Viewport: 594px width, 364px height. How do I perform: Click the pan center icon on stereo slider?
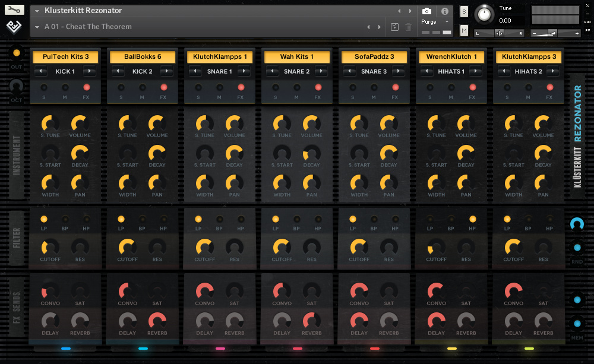coord(500,33)
